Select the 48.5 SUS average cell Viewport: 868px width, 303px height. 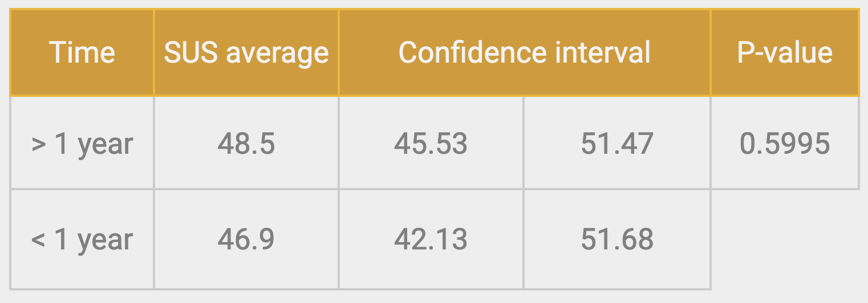pos(246,143)
